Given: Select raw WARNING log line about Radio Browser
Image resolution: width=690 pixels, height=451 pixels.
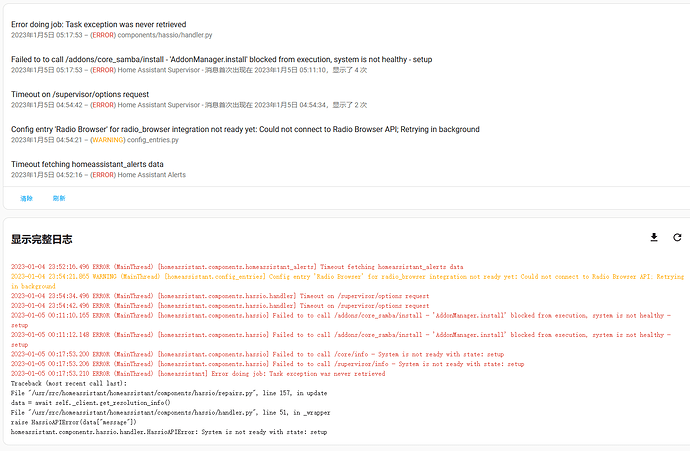Looking at the screenshot, I should [x=348, y=281].
